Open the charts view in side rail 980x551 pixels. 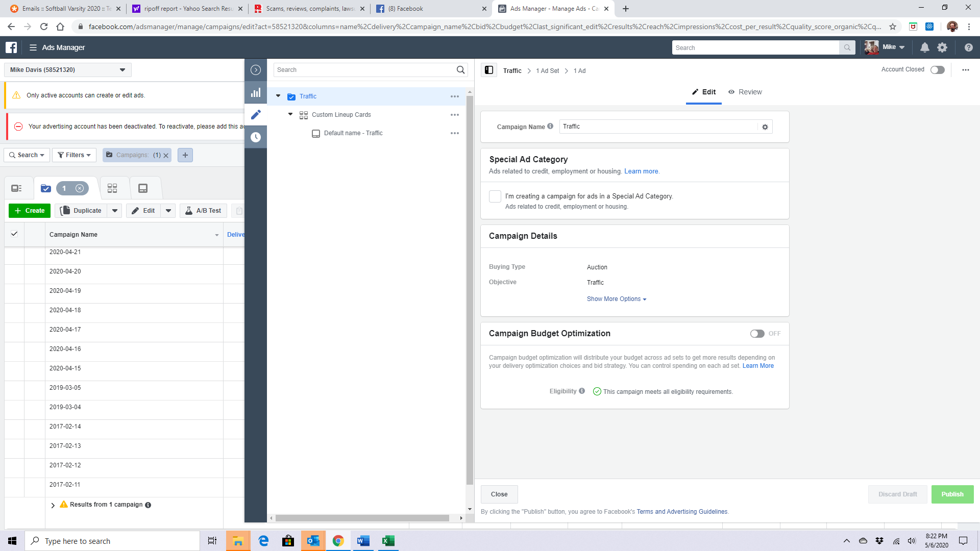tap(256, 92)
